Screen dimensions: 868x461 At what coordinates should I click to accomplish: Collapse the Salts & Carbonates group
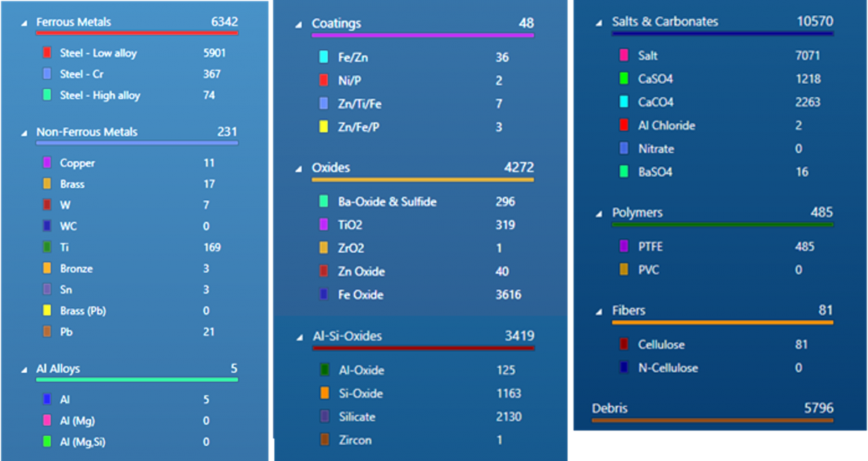[x=598, y=22]
